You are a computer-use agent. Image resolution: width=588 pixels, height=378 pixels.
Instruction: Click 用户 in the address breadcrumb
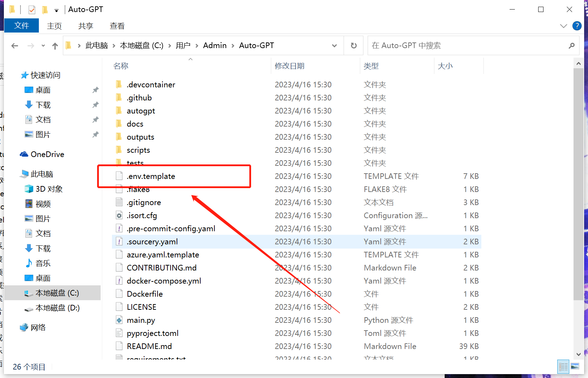click(x=183, y=46)
